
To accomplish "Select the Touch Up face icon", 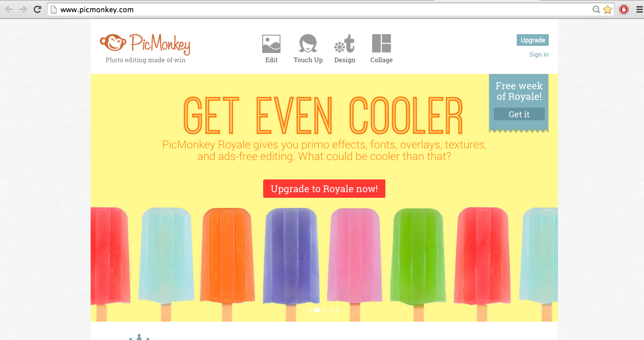I will pyautogui.click(x=308, y=44).
